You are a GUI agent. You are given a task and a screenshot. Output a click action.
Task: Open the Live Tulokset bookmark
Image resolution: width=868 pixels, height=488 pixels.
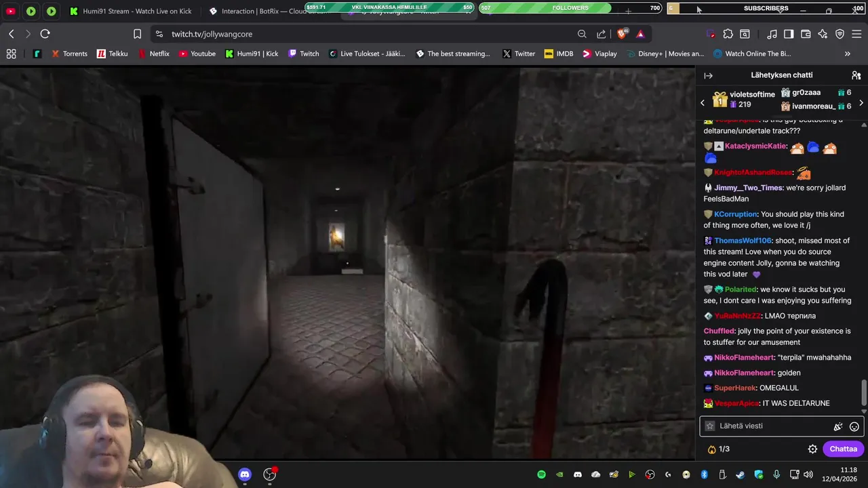[x=367, y=54]
